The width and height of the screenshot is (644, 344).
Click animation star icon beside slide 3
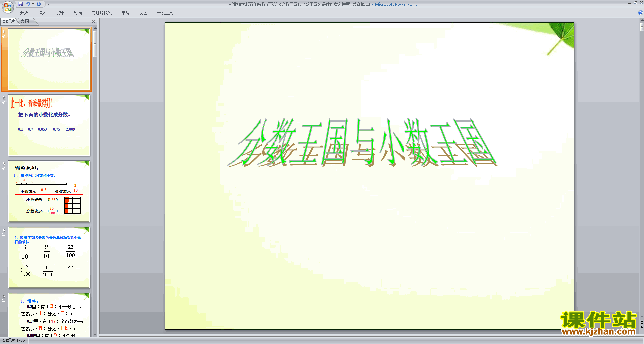pos(4,168)
